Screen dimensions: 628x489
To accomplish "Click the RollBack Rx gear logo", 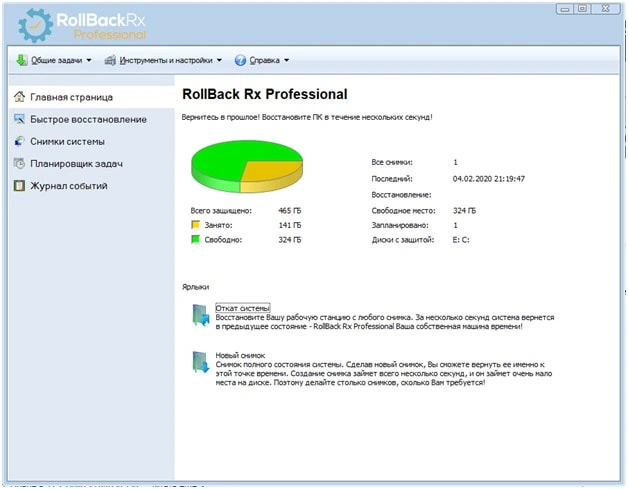I will pos(35,25).
